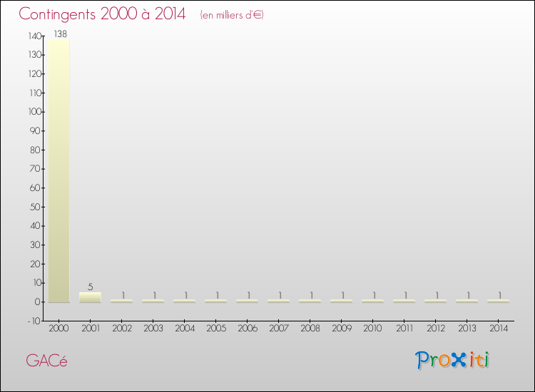
Task: Click the y-axis label '130'
Action: [35, 55]
